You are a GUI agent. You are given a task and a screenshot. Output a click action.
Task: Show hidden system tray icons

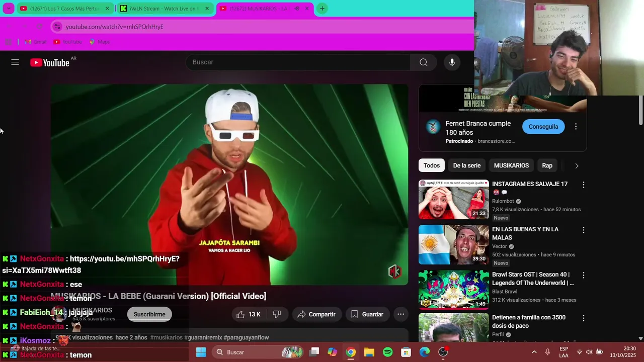click(x=534, y=352)
